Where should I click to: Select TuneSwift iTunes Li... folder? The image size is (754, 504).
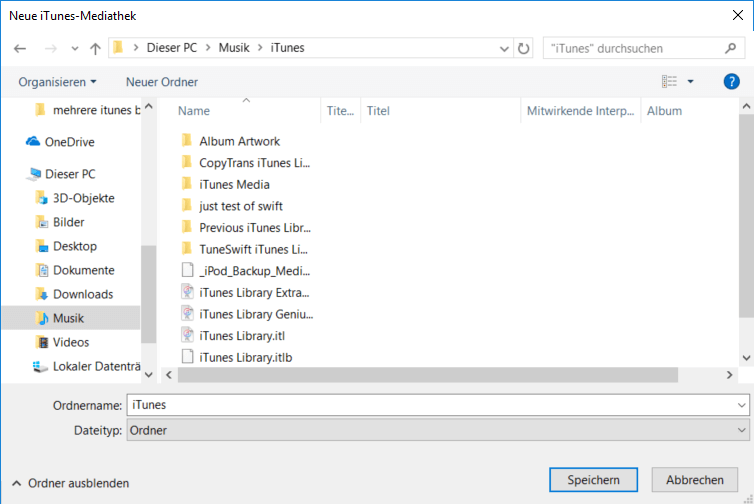(x=245, y=249)
